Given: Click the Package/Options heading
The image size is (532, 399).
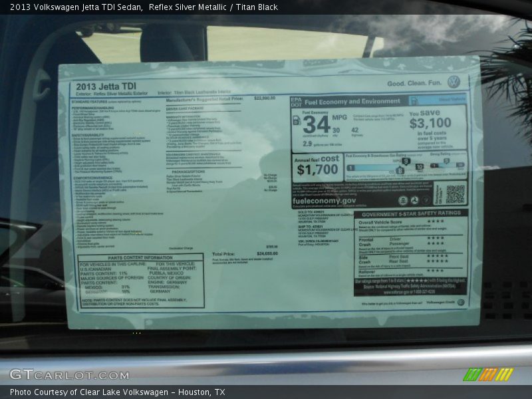Looking at the screenshot, I should click(x=188, y=172).
